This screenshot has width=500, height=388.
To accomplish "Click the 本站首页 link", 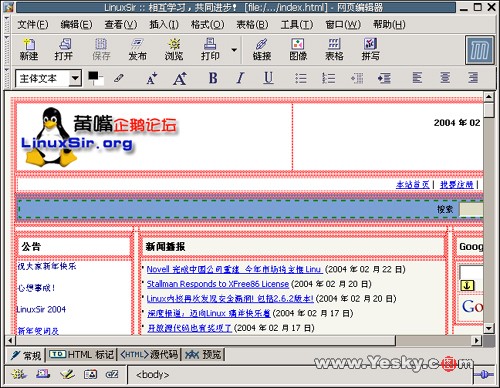I will [413, 185].
